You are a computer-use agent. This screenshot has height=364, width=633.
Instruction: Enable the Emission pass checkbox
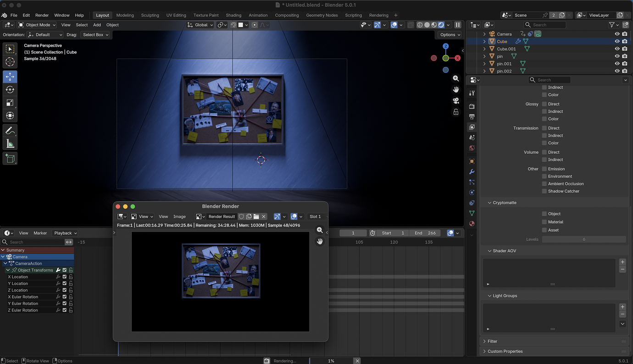coord(544,169)
